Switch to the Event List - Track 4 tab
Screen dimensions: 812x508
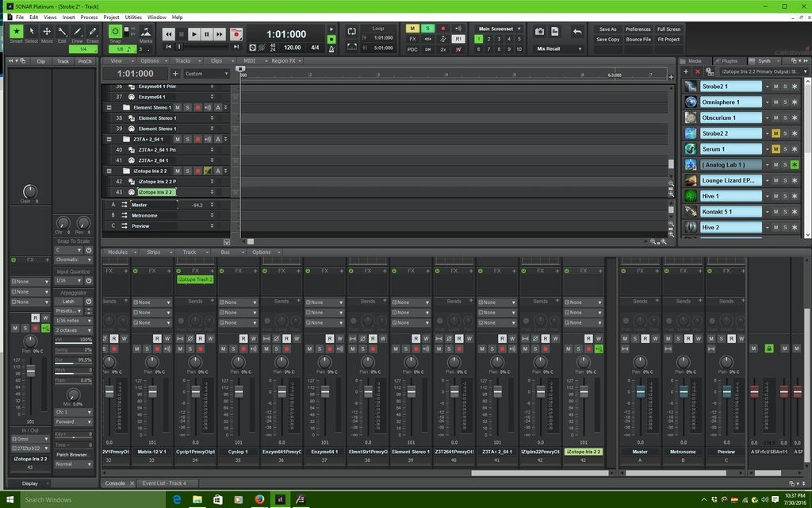click(164, 483)
